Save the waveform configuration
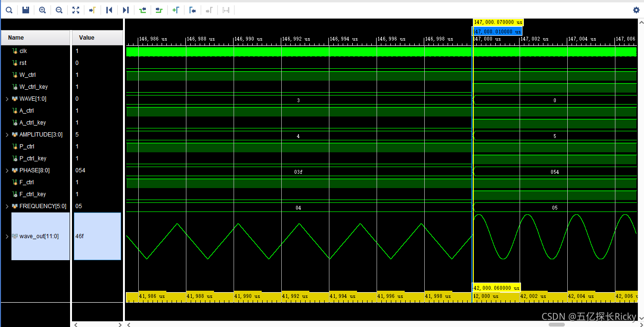Image resolution: width=644 pixels, height=327 pixels. tap(26, 10)
